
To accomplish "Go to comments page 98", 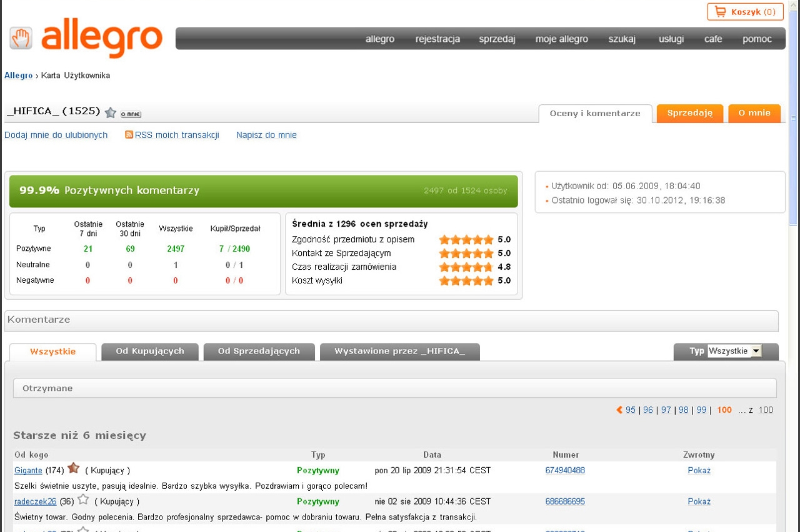I will [x=684, y=410].
